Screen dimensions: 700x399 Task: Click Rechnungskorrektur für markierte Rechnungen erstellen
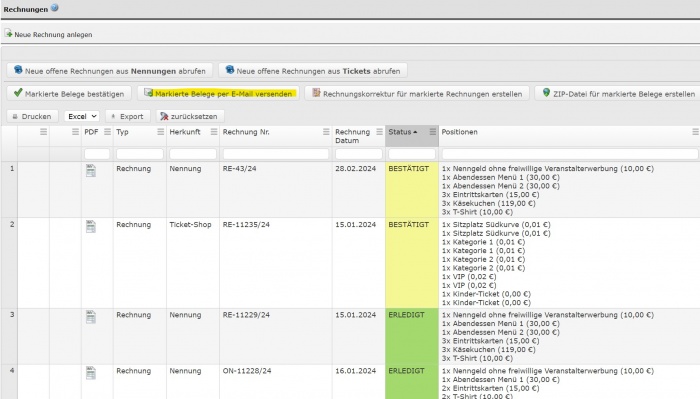coord(417,93)
